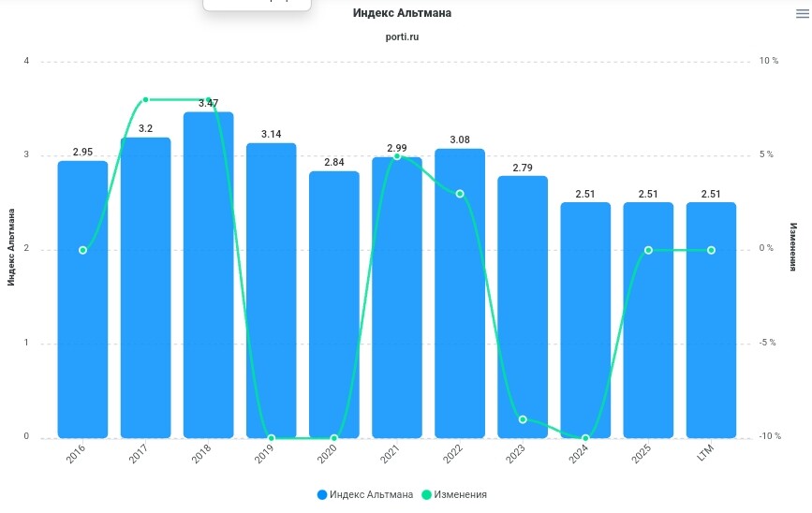The width and height of the screenshot is (812, 513).
Task: Toggle the Индекс Альтмана legend series
Action: [x=371, y=494]
